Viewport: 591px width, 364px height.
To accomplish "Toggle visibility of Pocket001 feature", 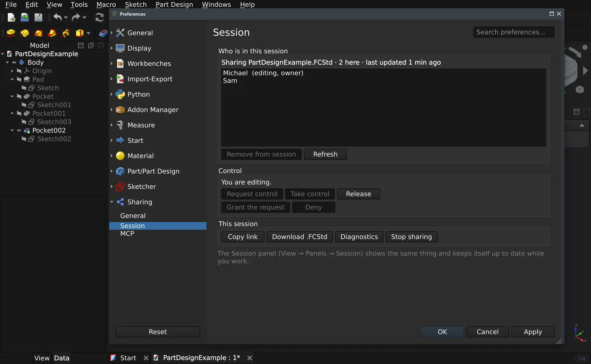I will [x=19, y=113].
